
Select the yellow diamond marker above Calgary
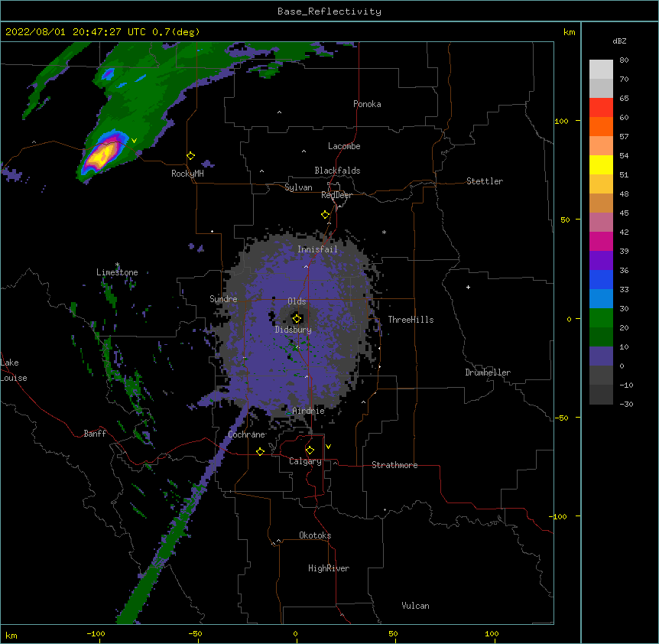(310, 450)
